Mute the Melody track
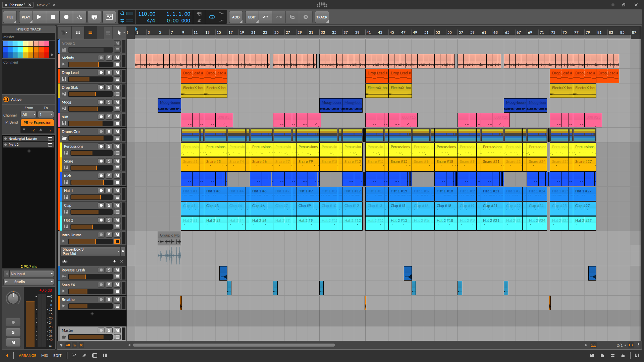 (x=117, y=58)
